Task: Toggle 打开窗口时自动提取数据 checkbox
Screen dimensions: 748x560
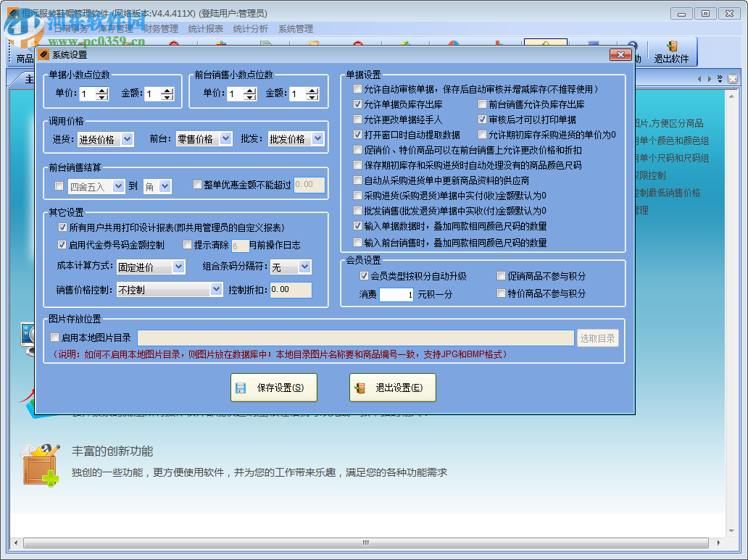Action: (x=357, y=135)
